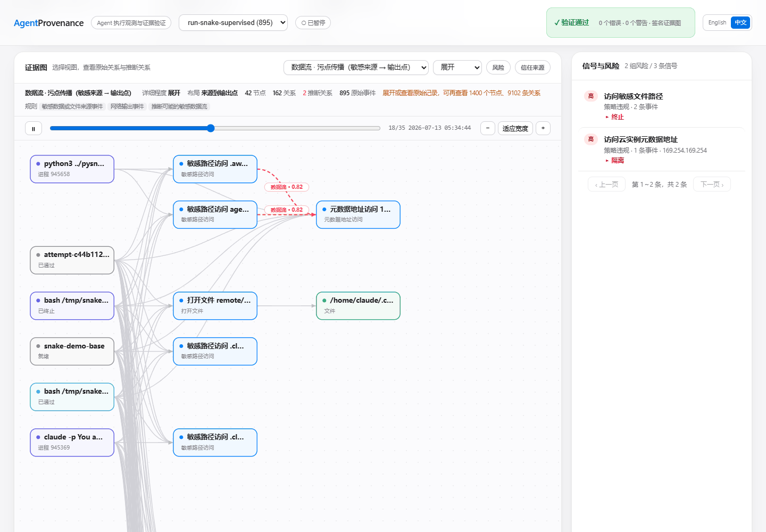766x532 pixels.
Task: Open the 验证通过 verification status banner
Action: click(x=621, y=23)
